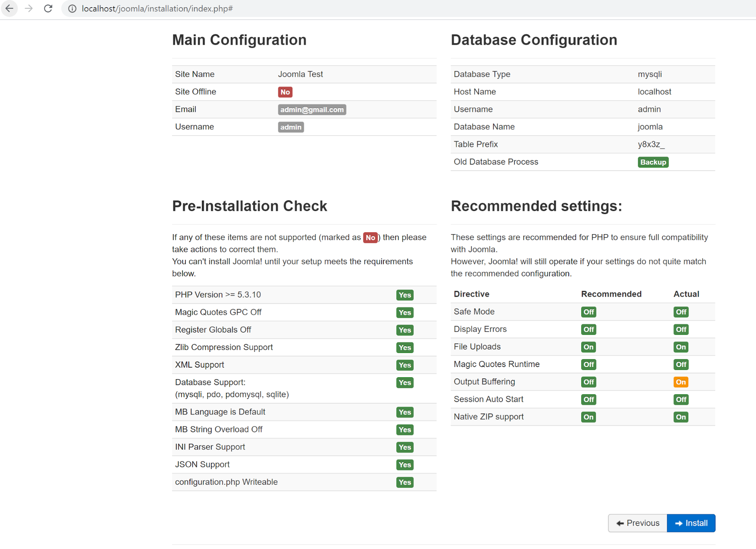The image size is (756, 549).
Task: Click the Actual column header
Action: click(x=686, y=294)
